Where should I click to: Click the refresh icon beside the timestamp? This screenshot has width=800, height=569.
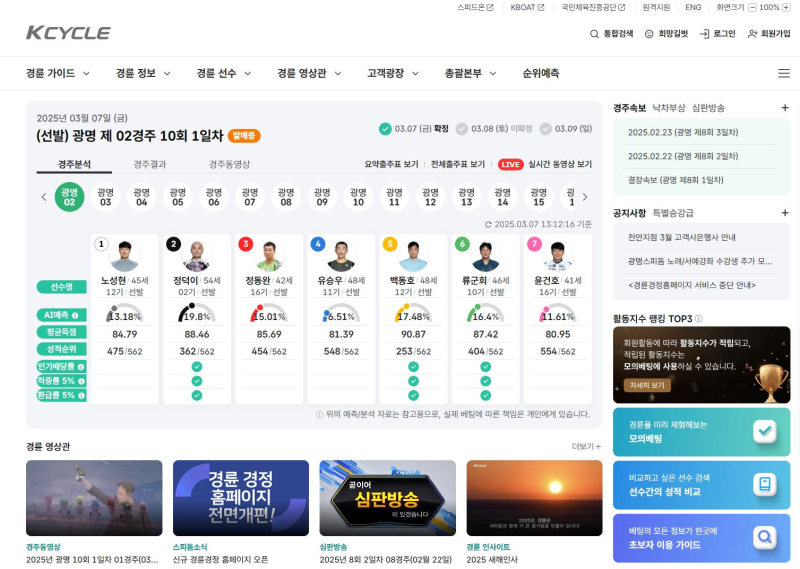(488, 225)
